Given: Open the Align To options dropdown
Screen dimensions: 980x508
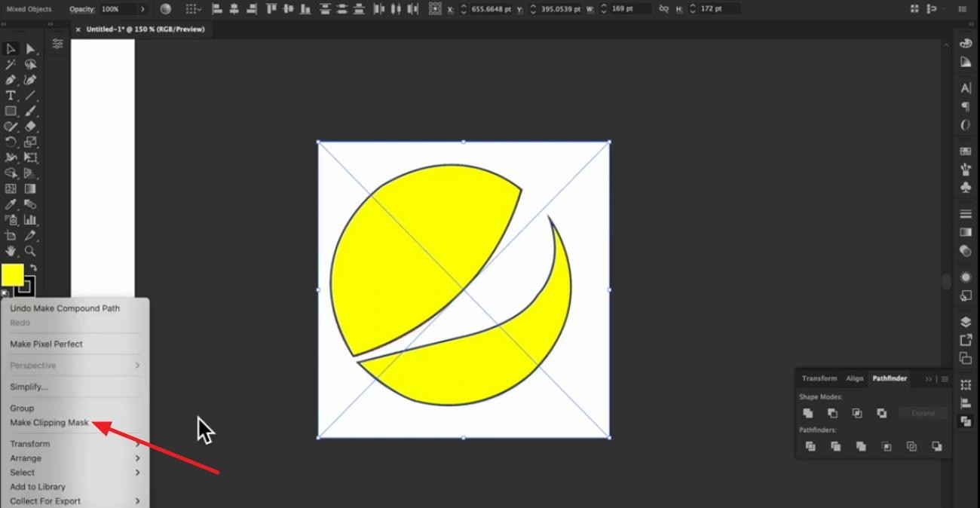Looking at the screenshot, I should click(x=193, y=9).
